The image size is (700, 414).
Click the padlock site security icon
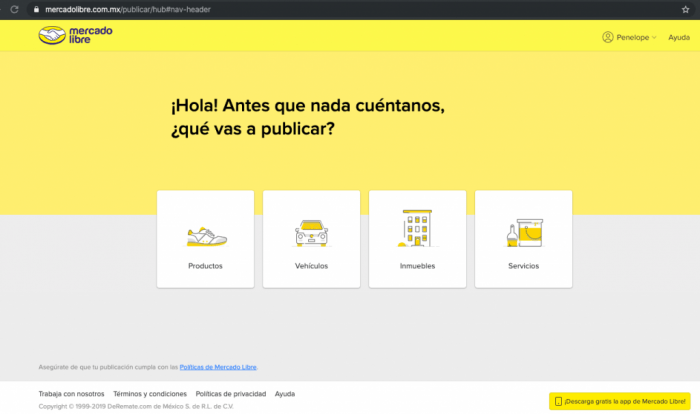(x=36, y=9)
